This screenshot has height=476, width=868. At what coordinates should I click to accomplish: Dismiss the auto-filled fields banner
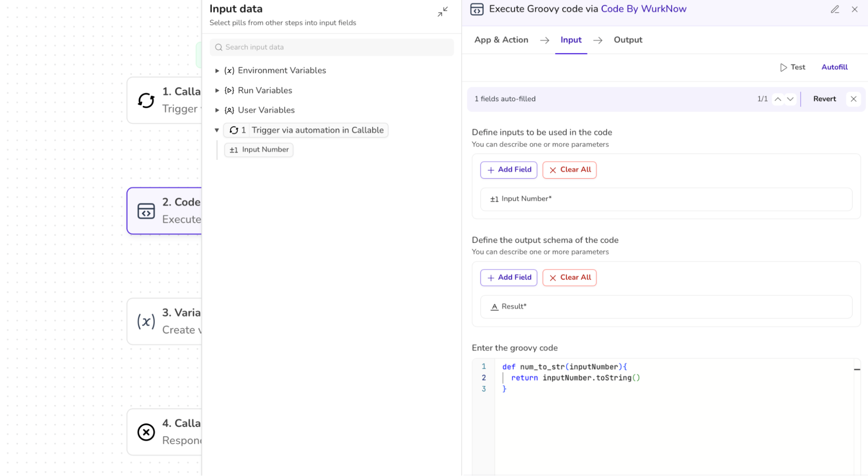(853, 99)
